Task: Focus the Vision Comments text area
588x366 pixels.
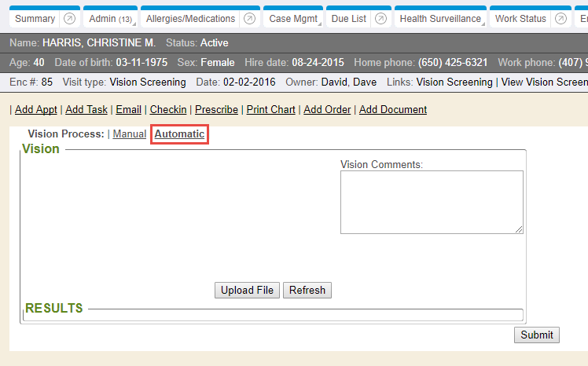Action: 431,202
